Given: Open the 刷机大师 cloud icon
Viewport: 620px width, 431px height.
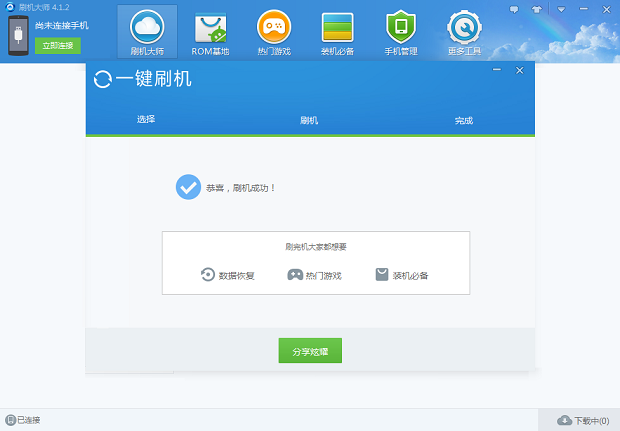Looking at the screenshot, I should (x=147, y=32).
